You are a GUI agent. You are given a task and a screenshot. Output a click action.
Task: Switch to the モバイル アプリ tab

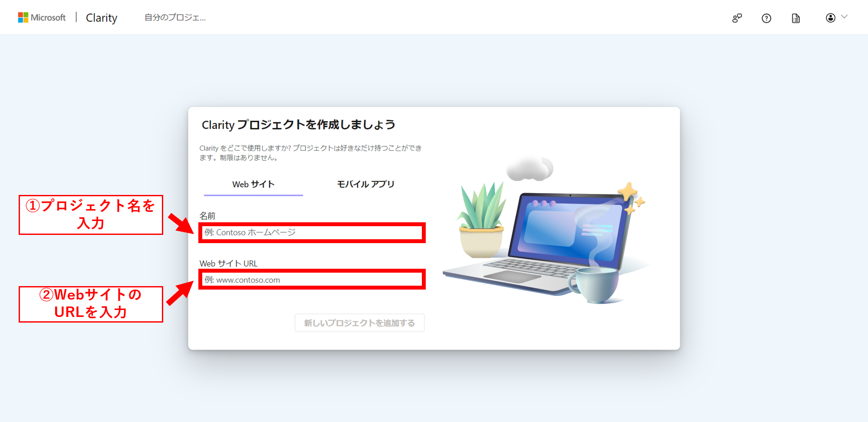point(365,185)
